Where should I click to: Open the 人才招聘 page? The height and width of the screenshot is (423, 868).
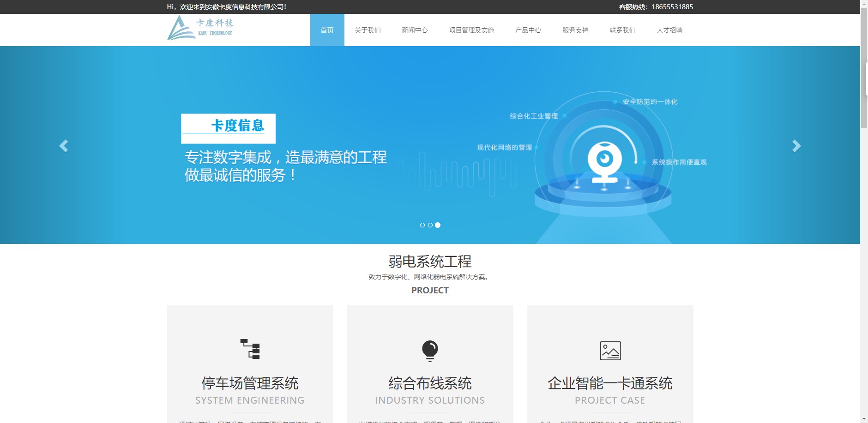[669, 30]
